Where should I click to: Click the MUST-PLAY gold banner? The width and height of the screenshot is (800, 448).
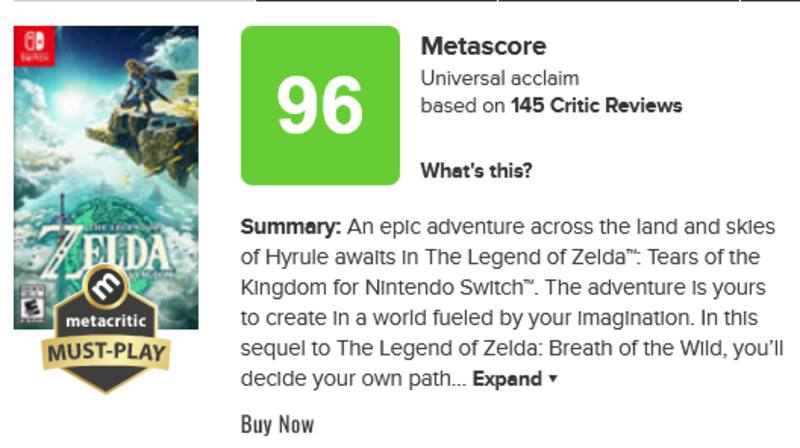(106, 353)
